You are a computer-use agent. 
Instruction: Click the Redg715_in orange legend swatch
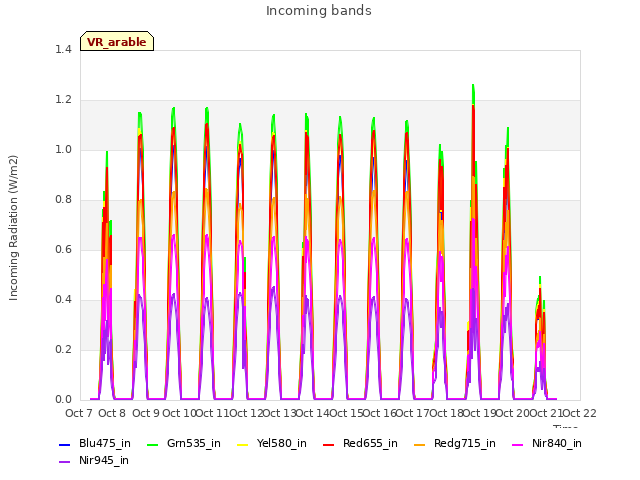click(420, 444)
